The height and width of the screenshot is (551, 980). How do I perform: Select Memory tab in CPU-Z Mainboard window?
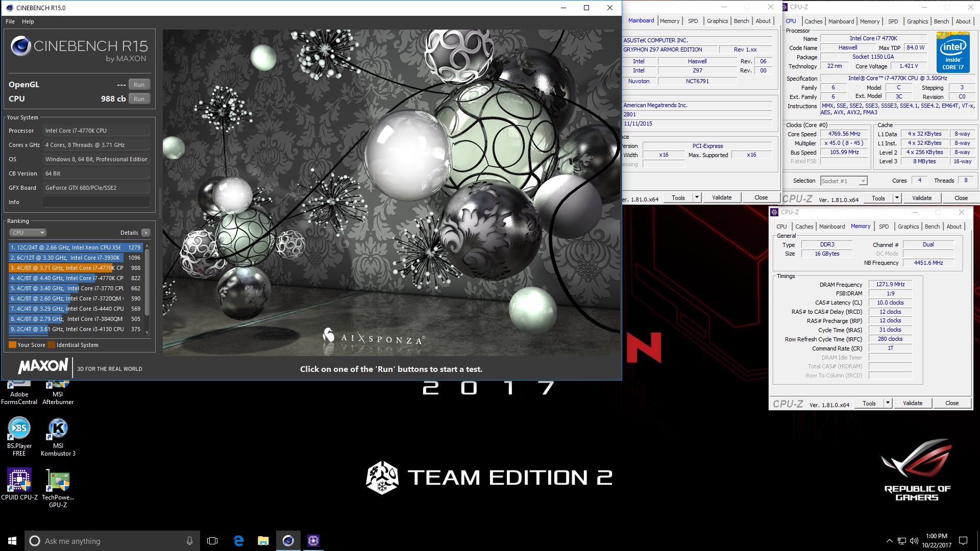(x=669, y=21)
